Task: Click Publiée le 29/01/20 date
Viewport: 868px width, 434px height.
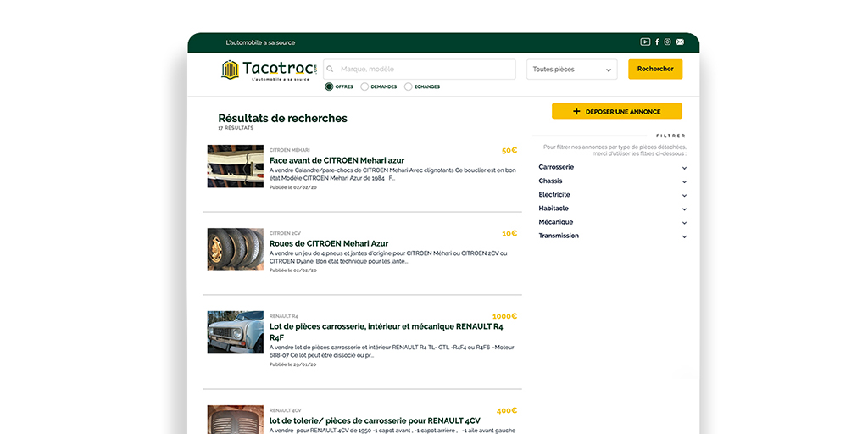Action: pos(292,364)
